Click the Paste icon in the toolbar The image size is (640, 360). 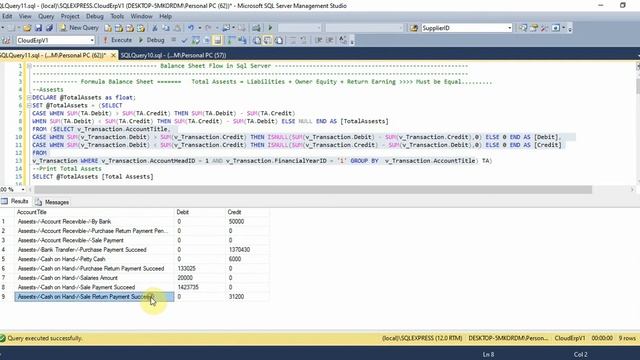[177, 28]
